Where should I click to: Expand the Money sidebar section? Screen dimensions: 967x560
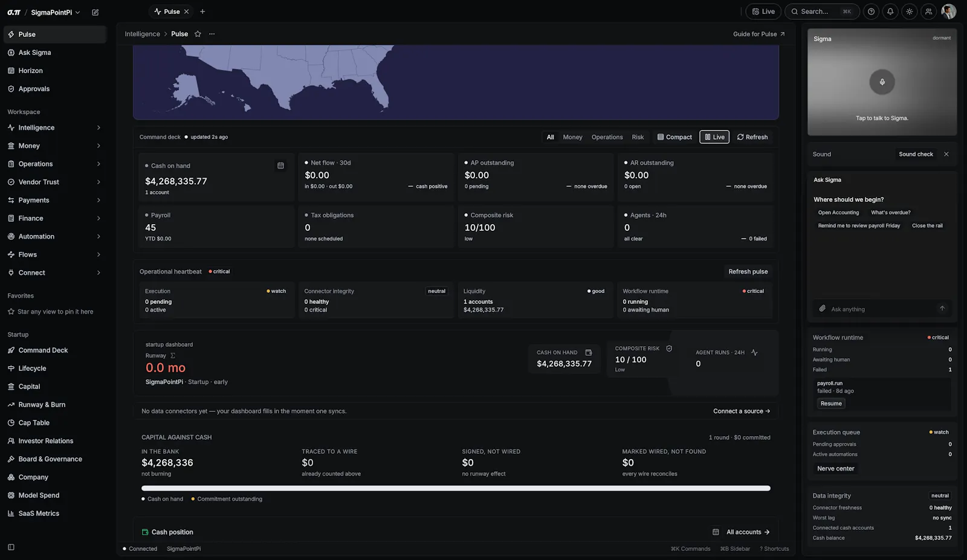coord(54,146)
